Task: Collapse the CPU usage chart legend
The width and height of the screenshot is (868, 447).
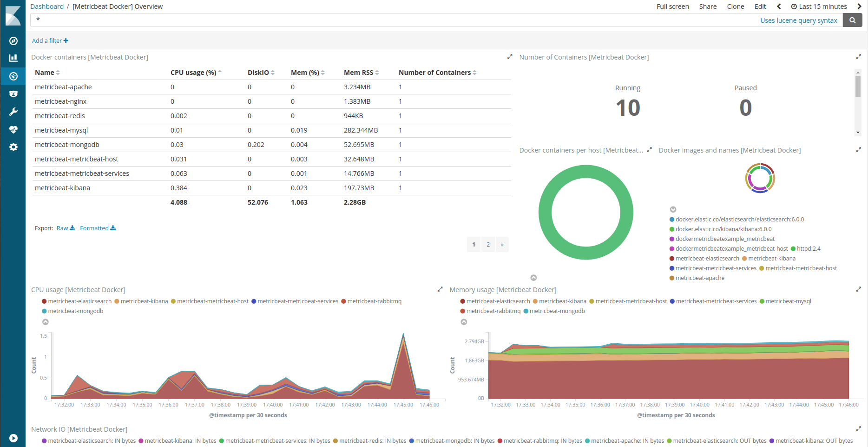Action: pyautogui.click(x=46, y=322)
